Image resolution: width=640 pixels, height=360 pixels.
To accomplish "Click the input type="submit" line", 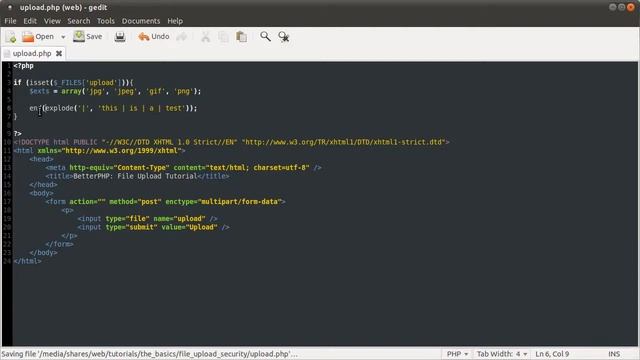I will point(153,227).
